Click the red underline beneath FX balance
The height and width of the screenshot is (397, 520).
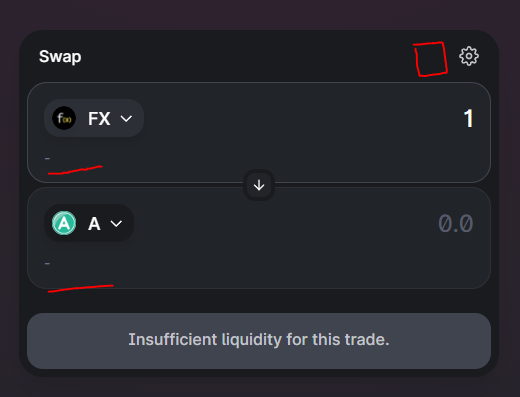(75, 170)
